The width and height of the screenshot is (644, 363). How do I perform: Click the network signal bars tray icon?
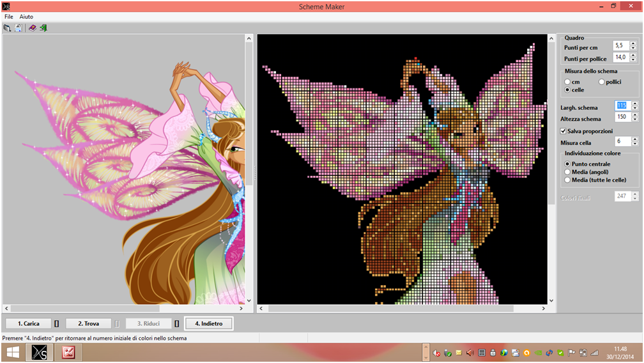point(594,353)
